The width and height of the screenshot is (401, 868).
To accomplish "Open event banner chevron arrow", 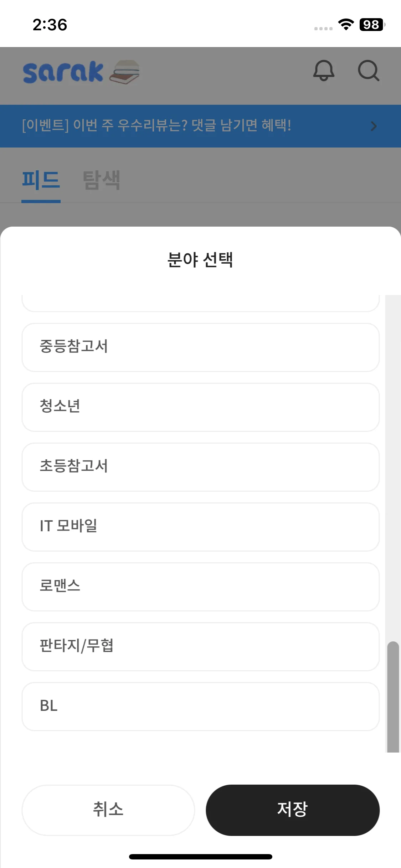I will click(374, 126).
